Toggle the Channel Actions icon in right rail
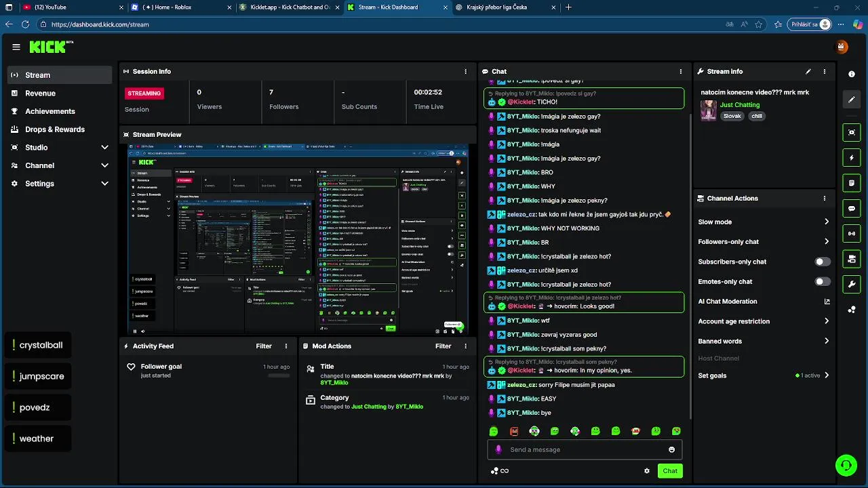Viewport: 868px width, 488px height. point(852,259)
